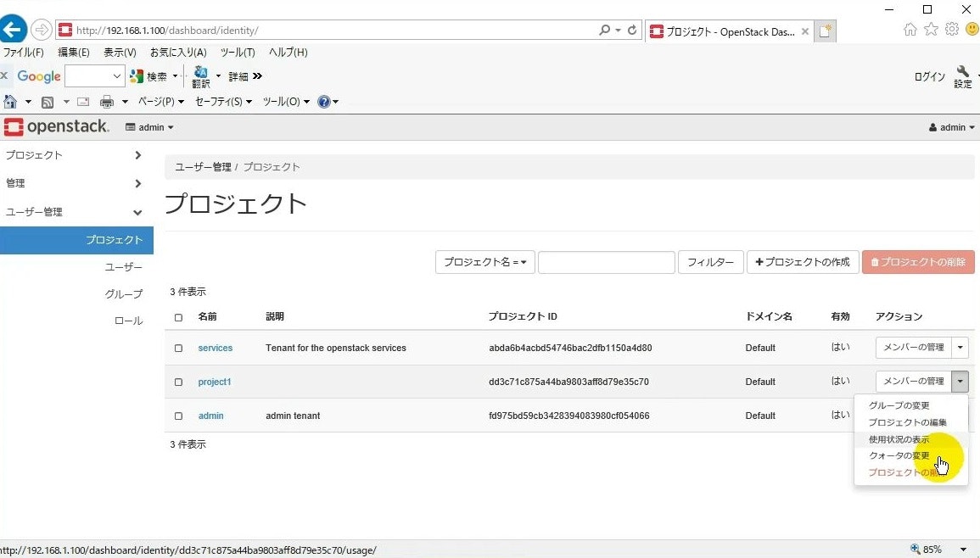This screenshot has height=558, width=980.
Task: Open the services row action dropdown arrow
Action: pyautogui.click(x=960, y=348)
